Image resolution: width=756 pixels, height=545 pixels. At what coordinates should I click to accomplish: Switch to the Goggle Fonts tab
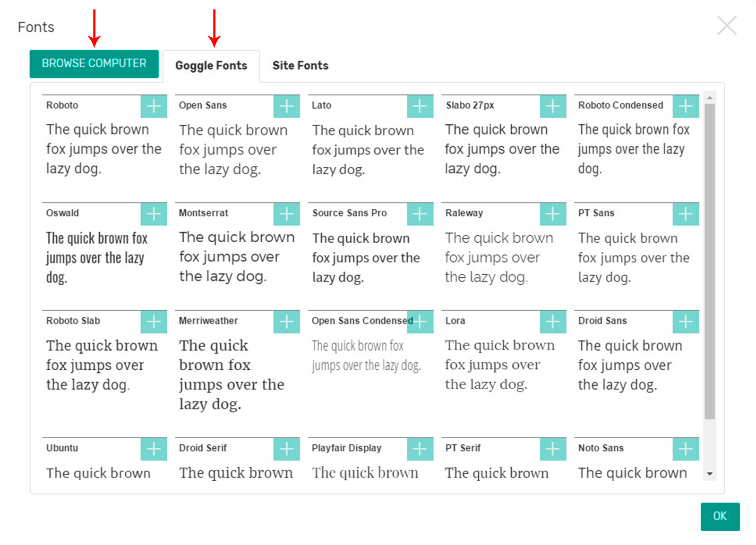coord(211,66)
